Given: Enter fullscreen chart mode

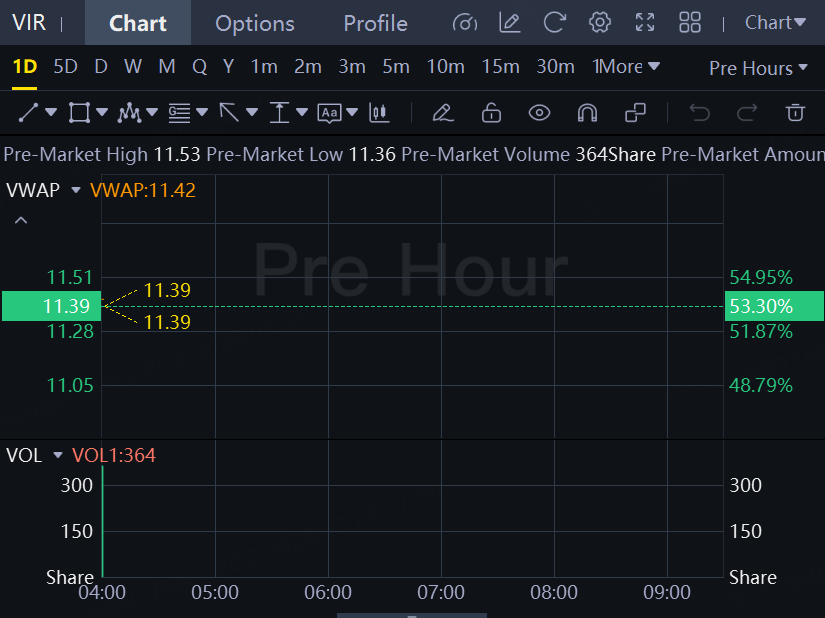Looking at the screenshot, I should click(645, 23).
